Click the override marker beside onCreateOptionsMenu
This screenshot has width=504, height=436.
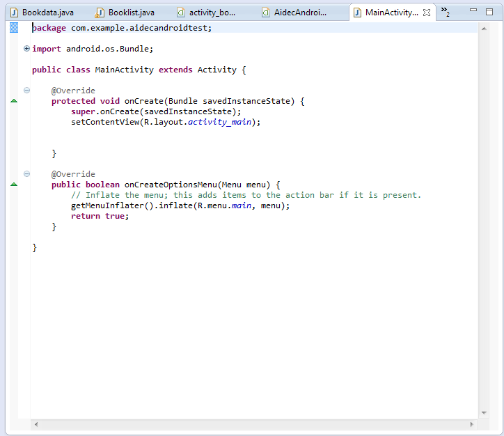(14, 185)
